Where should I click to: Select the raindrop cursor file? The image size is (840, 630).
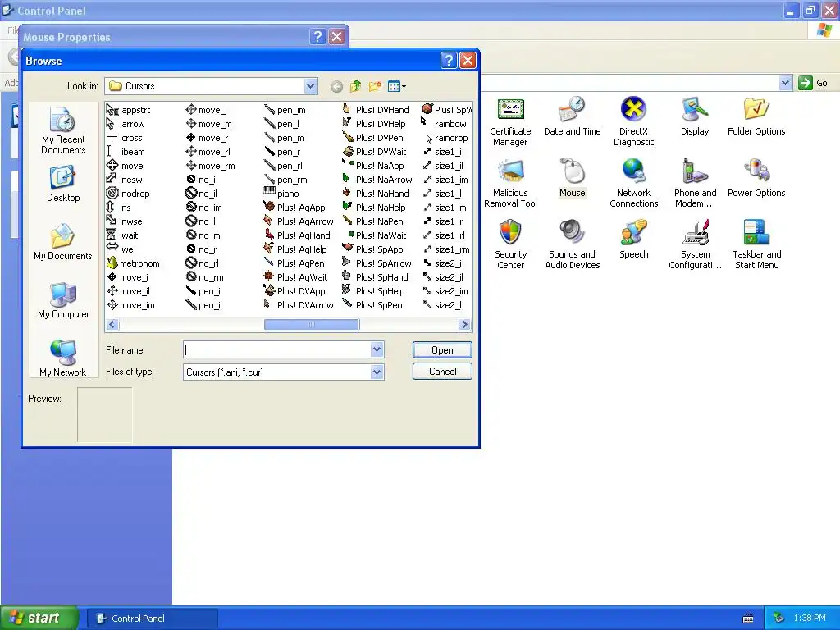(445, 138)
